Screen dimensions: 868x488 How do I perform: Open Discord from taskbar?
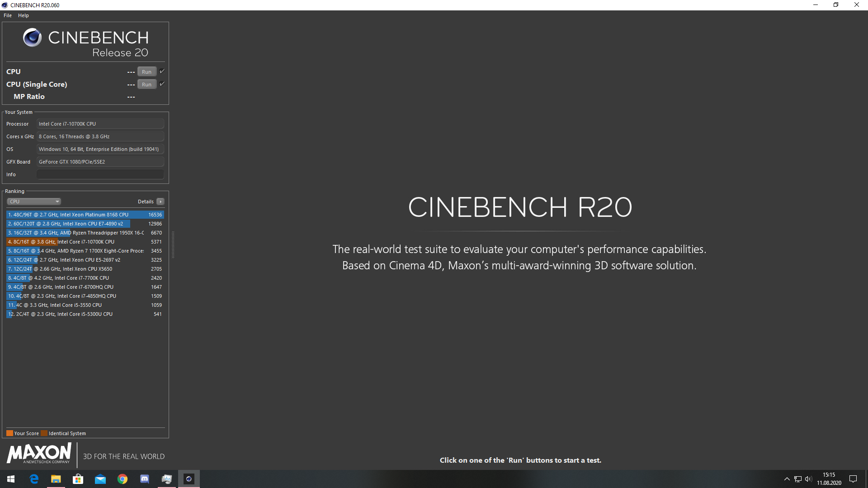point(145,479)
